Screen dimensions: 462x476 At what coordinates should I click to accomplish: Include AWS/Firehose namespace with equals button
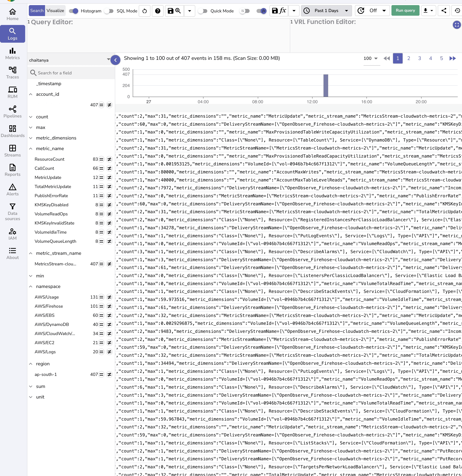102,306
